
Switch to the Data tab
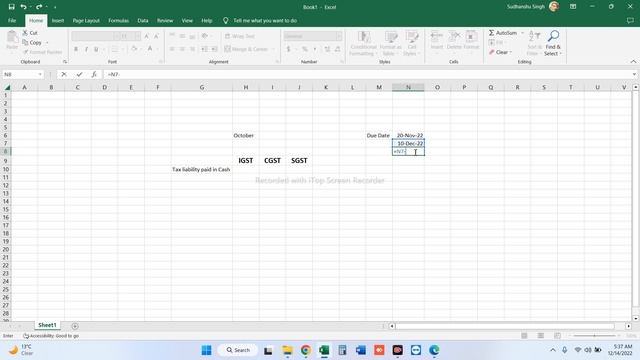143,20
